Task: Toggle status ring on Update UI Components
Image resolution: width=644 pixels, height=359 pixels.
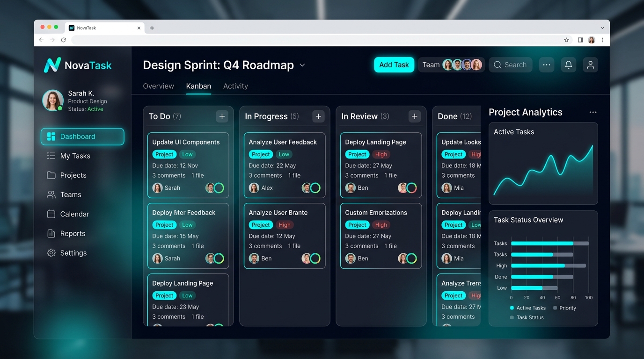Action: point(219,188)
